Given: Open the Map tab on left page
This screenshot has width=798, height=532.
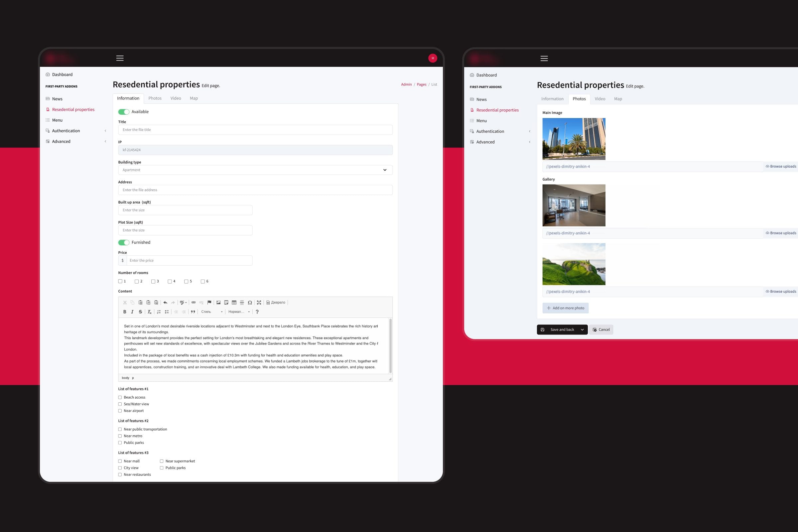Looking at the screenshot, I should (194, 98).
